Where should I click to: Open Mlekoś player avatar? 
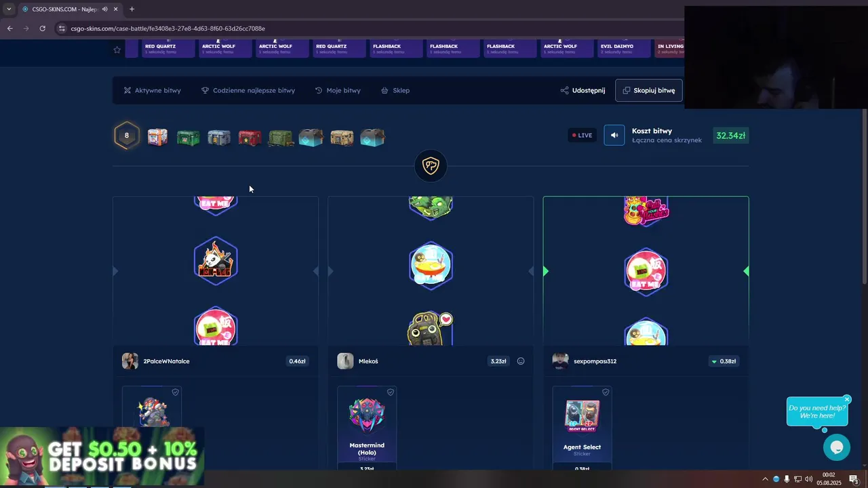coord(345,361)
